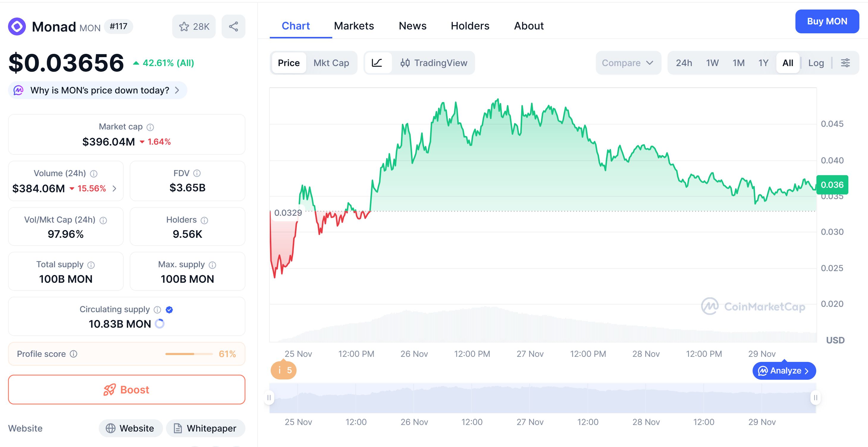This screenshot has width=868, height=447.
Task: Open the Markets tab
Action: pos(354,26)
